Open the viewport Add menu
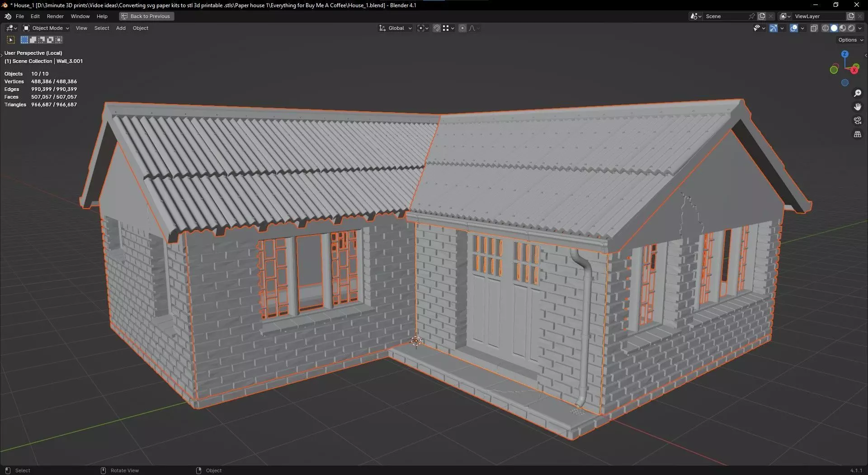This screenshot has width=868, height=475. coord(121,28)
